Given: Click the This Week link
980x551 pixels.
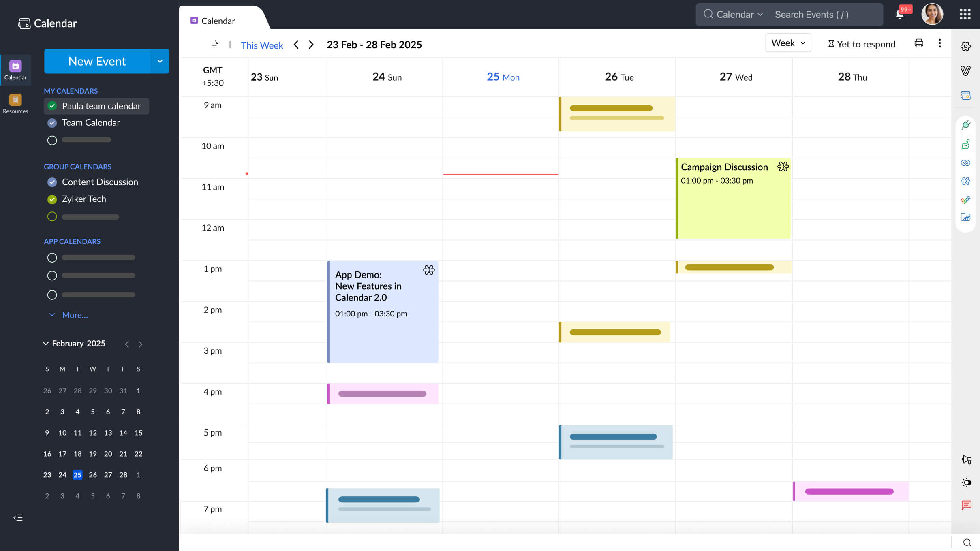Looking at the screenshot, I should click(x=261, y=45).
